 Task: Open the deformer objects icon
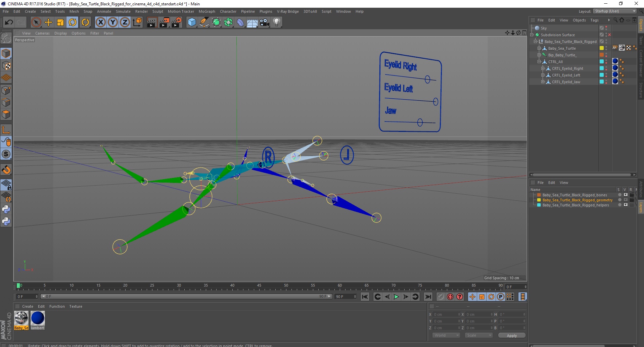point(241,22)
